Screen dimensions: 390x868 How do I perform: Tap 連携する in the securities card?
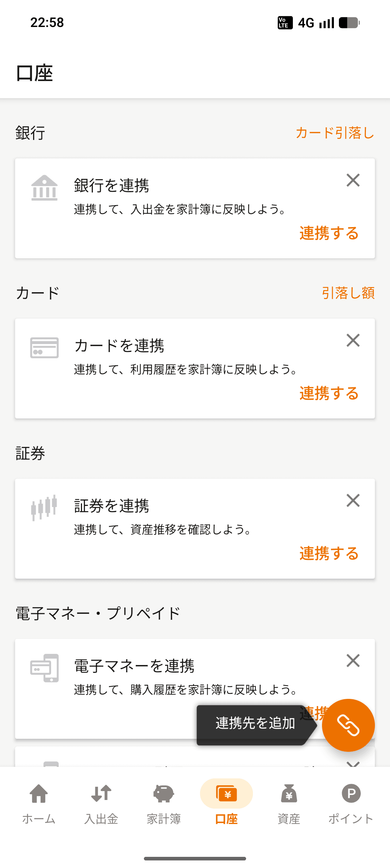[x=329, y=553]
